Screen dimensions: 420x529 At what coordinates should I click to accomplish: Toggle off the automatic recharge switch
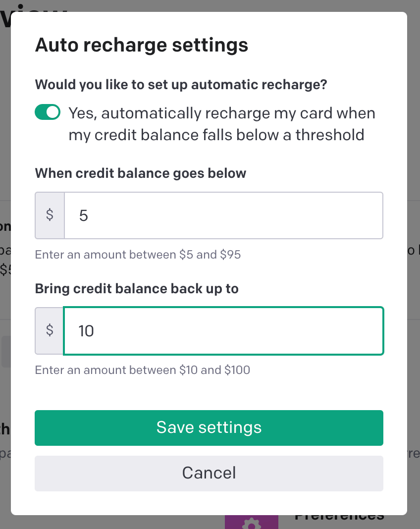[48, 112]
